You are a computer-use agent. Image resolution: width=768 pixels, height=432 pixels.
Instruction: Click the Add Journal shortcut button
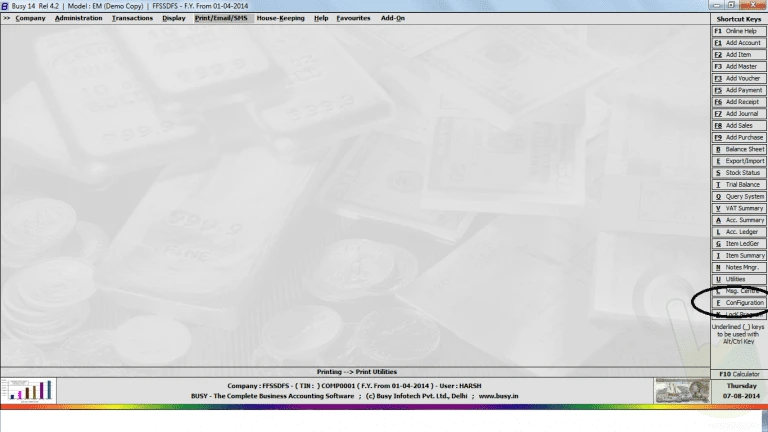click(739, 114)
